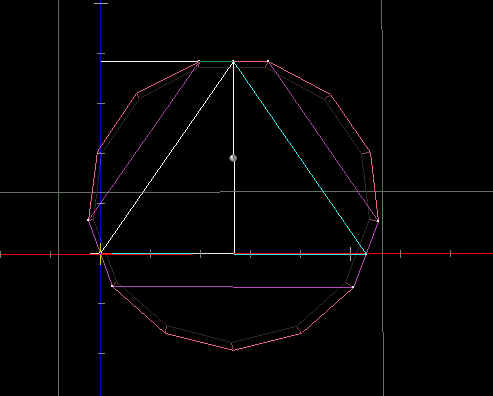Select the rightmost vertex of the polygon
This screenshot has width=493, height=396.
[378, 220]
